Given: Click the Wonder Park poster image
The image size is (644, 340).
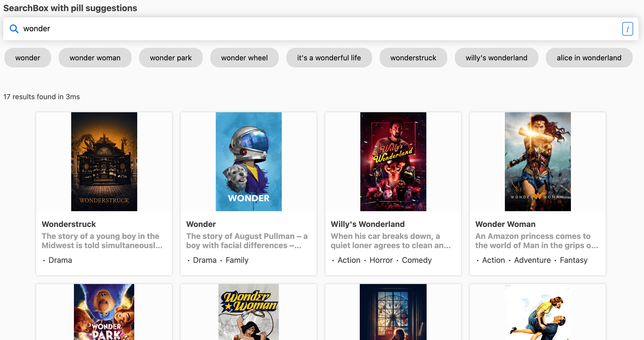Looking at the screenshot, I should click(104, 312).
